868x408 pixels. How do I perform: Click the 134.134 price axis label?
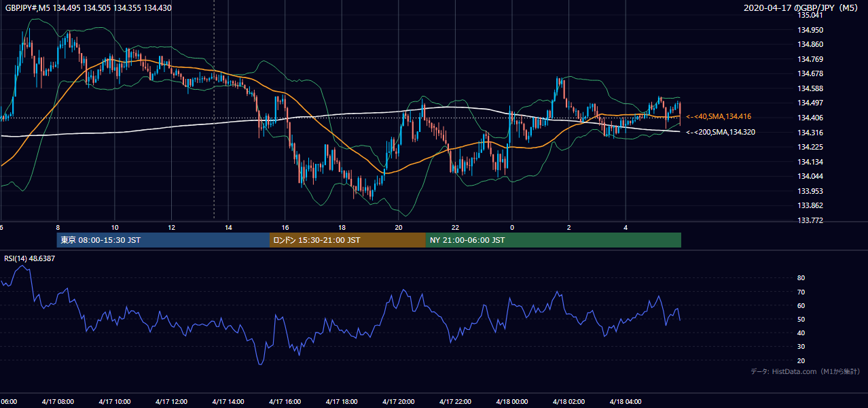pyautogui.click(x=810, y=162)
